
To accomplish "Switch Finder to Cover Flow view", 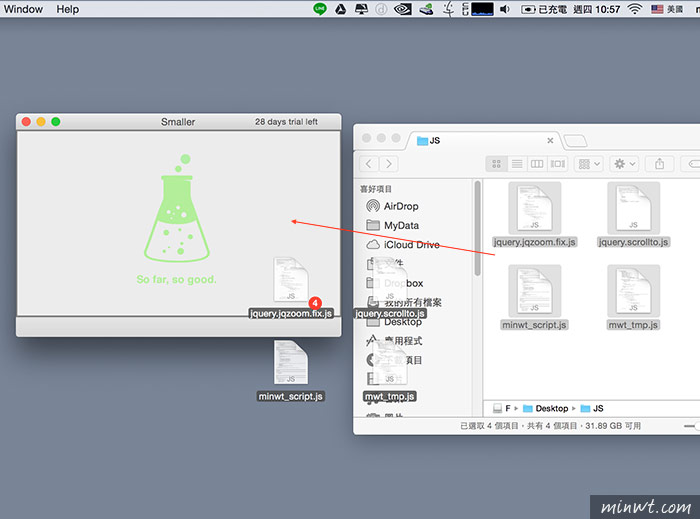I will [558, 164].
